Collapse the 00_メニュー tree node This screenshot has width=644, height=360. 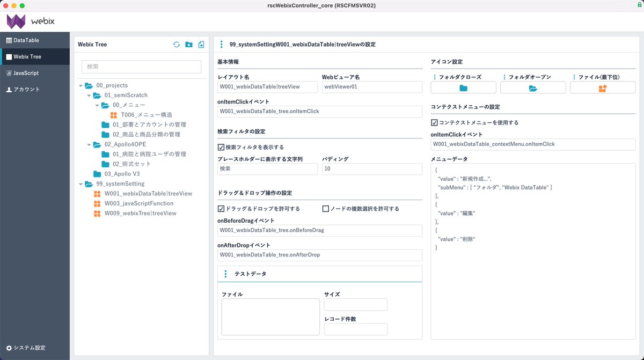[98, 105]
